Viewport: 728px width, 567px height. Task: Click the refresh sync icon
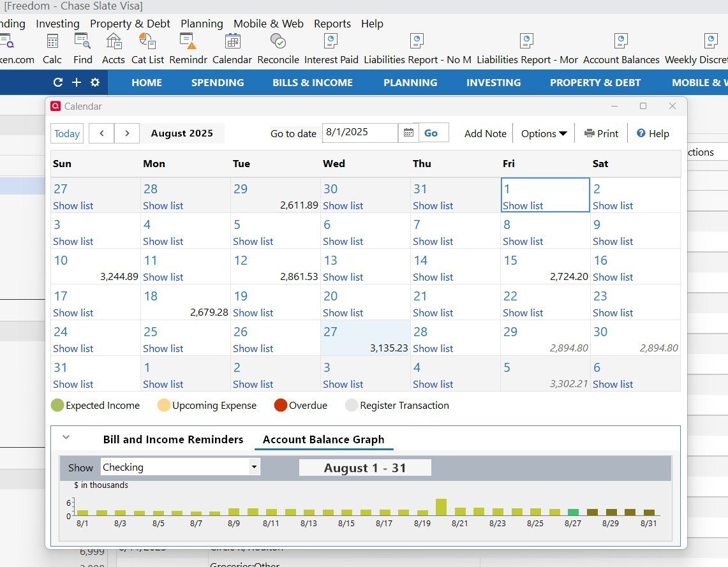click(58, 82)
